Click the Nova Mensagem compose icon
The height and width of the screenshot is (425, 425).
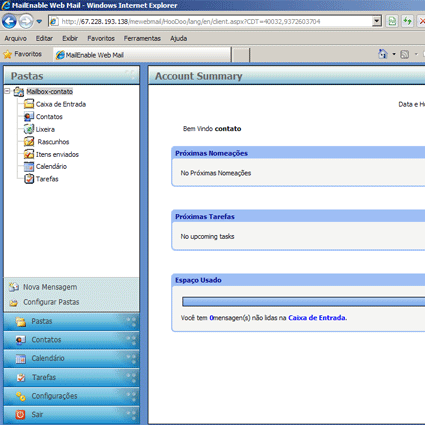(x=14, y=287)
